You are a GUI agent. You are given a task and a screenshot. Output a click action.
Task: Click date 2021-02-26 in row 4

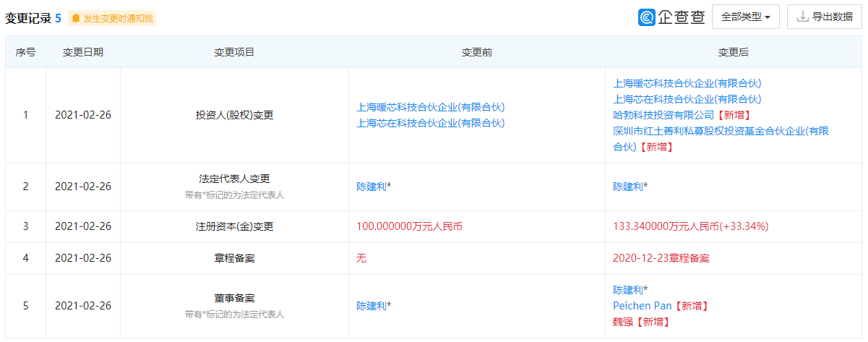(83, 258)
